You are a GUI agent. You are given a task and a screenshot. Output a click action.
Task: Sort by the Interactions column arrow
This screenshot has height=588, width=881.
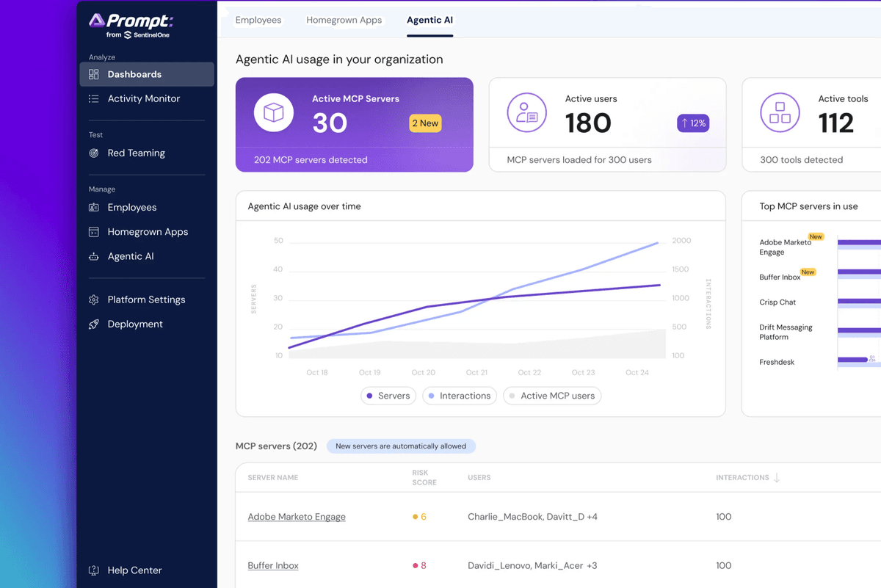coord(777,478)
